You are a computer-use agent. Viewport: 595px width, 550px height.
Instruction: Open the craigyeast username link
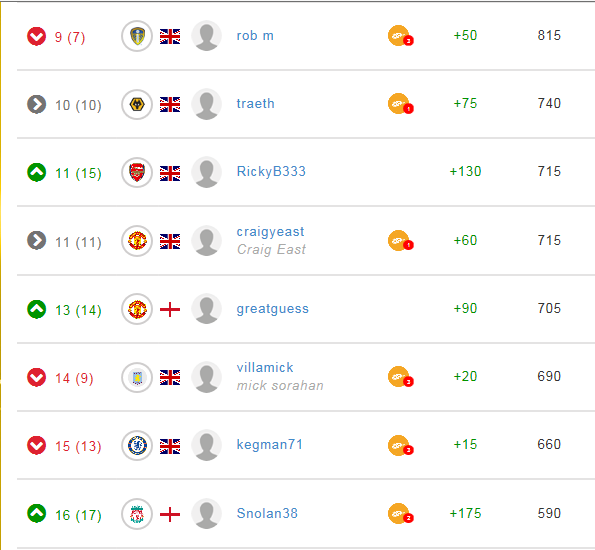[x=270, y=232]
